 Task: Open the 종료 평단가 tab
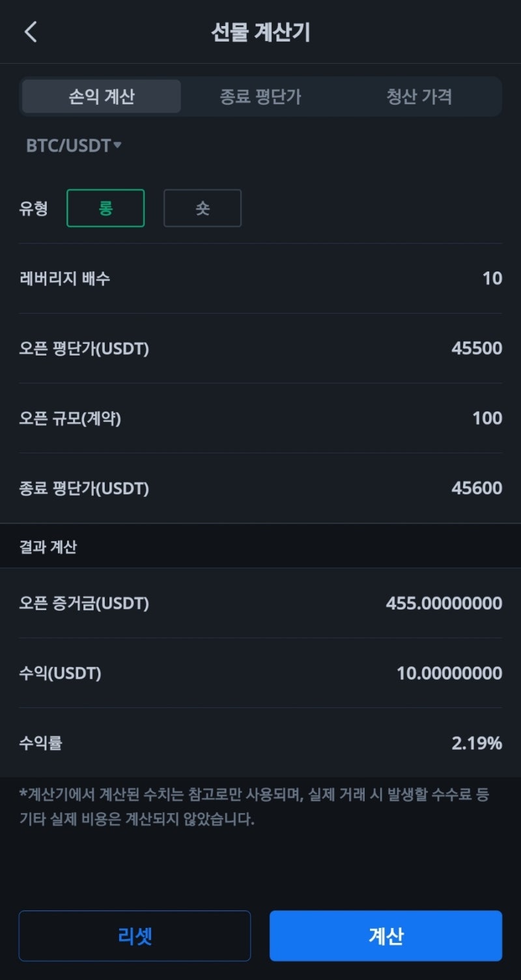click(x=260, y=97)
